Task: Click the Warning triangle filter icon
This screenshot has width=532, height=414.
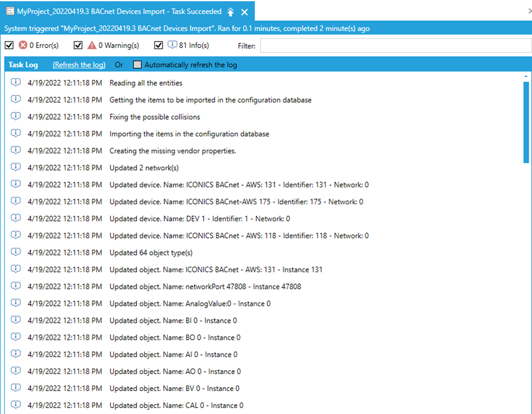Action: [92, 45]
